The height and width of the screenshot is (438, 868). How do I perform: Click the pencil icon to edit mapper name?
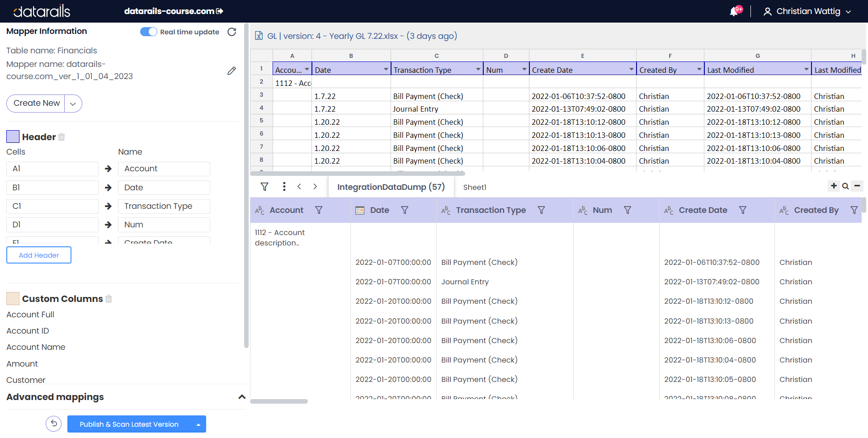coord(231,71)
